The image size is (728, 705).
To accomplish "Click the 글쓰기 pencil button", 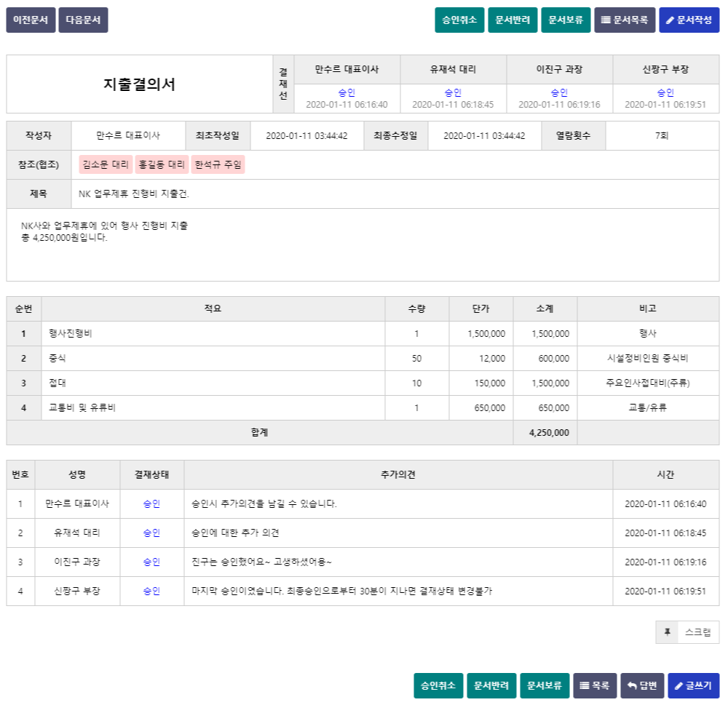I will (693, 685).
